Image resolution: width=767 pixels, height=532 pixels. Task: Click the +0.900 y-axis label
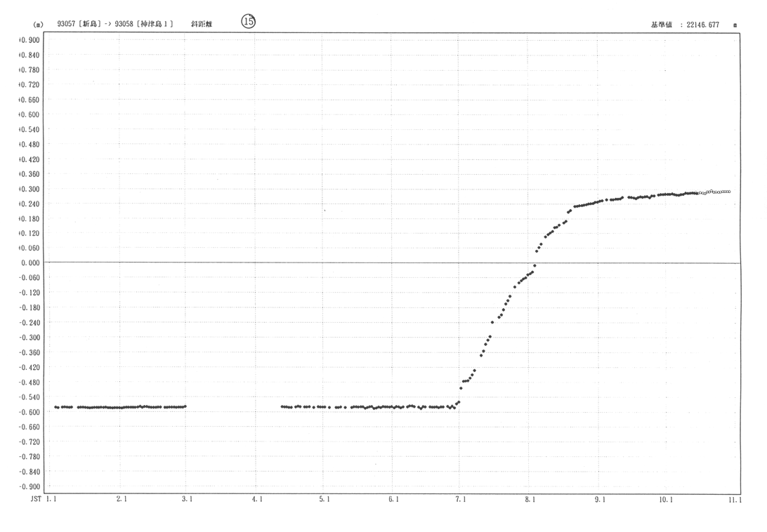29,40
